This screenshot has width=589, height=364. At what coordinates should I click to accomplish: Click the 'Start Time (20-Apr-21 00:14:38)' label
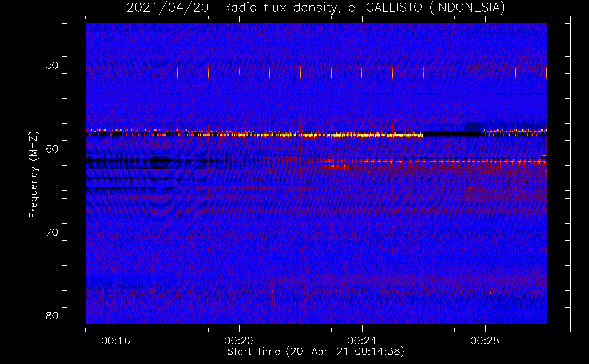(316, 352)
